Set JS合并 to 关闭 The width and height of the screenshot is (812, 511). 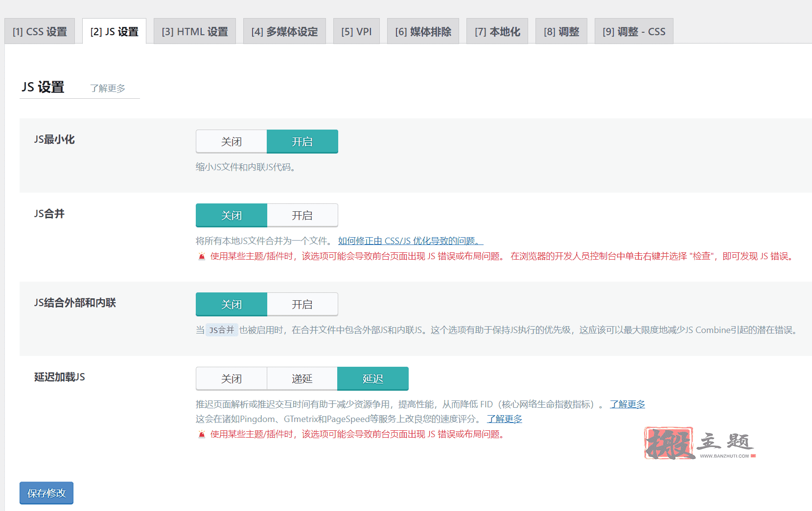tap(232, 215)
